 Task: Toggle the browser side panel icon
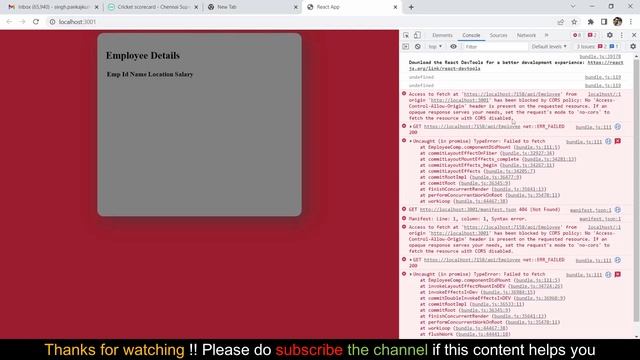[x=604, y=22]
